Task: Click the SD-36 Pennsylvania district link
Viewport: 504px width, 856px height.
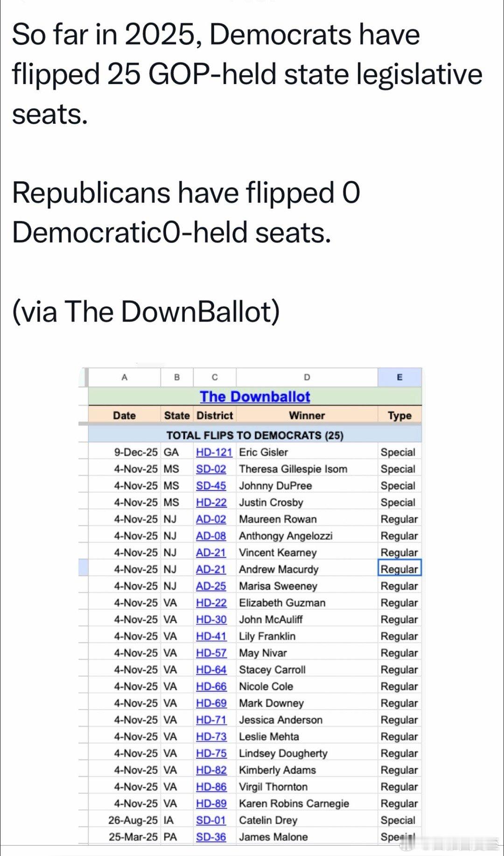Action: [211, 837]
